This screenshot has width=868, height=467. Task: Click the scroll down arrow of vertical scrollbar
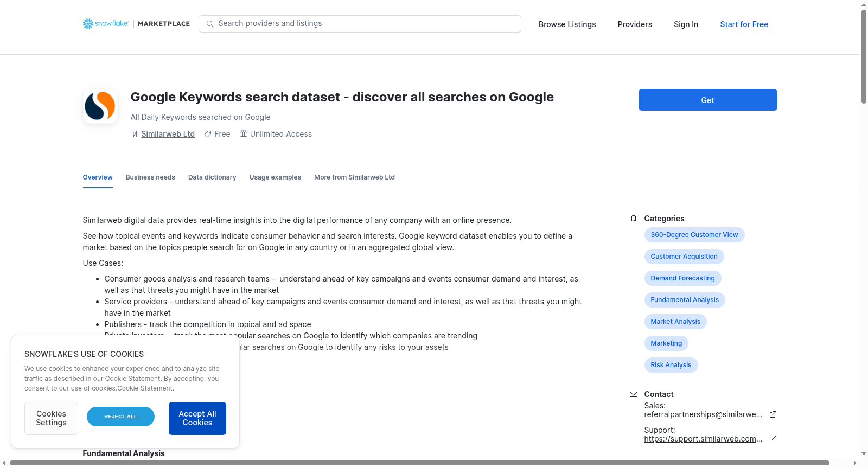(864, 454)
